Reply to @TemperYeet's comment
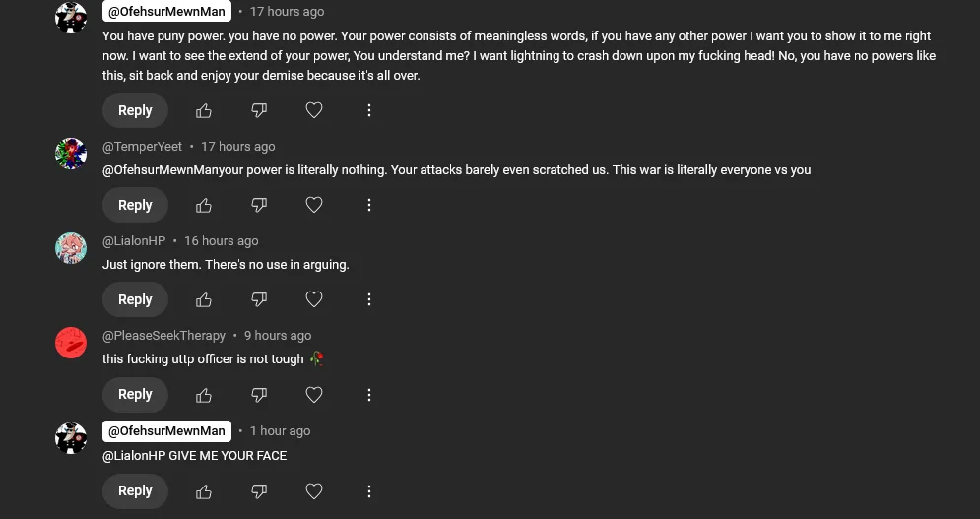 pos(135,205)
